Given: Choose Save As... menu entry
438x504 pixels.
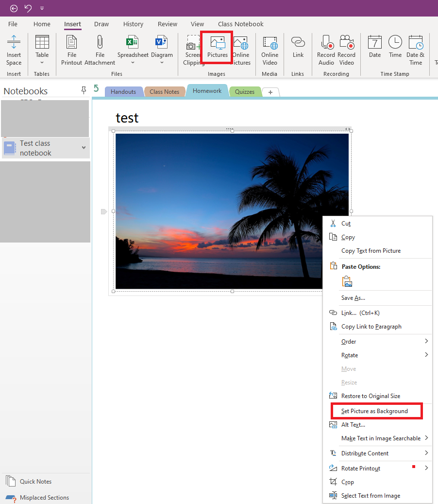Looking at the screenshot, I should pos(378,298).
